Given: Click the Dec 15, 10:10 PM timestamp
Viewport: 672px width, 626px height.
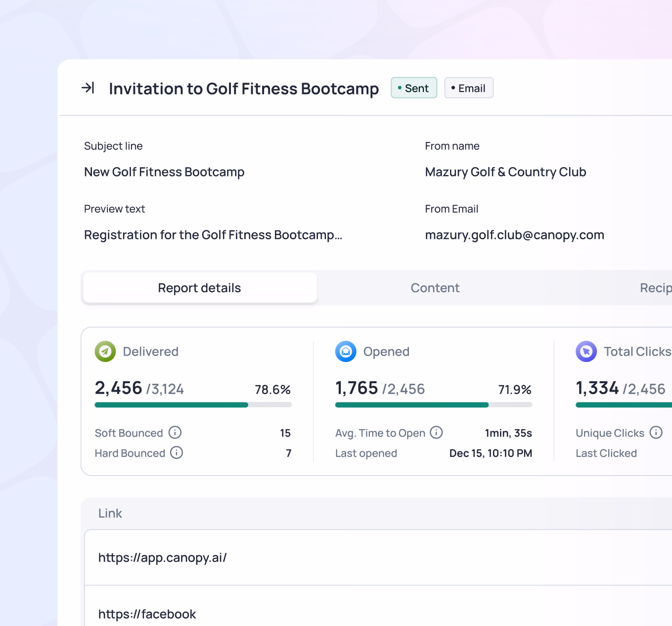Looking at the screenshot, I should click(491, 453).
